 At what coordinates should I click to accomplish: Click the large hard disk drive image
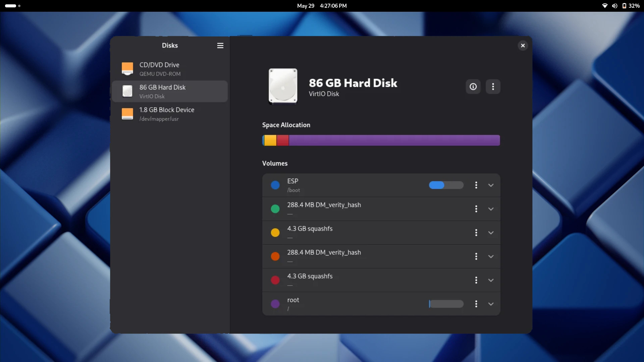pos(283,86)
